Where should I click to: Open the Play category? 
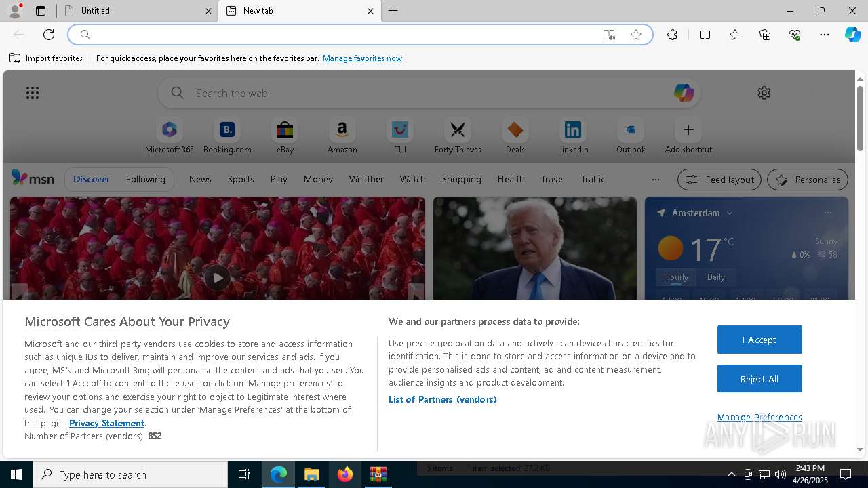279,179
